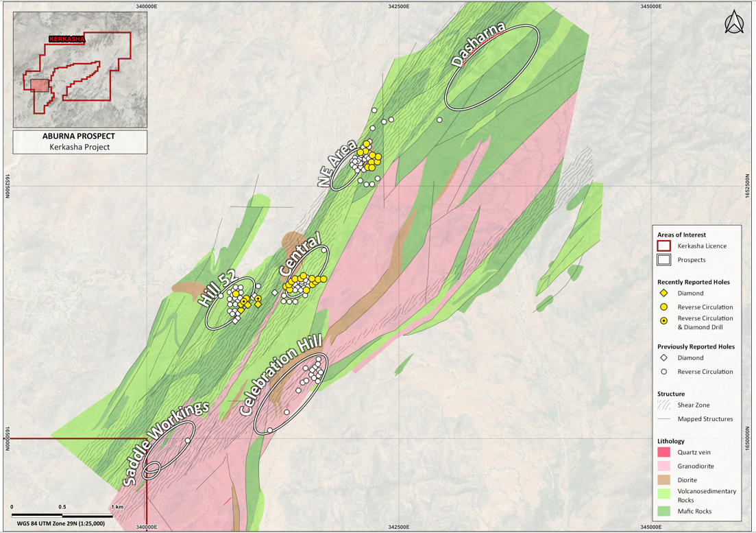This screenshot has width=756, height=533.
Task: Select the Granodiorite pink swatch
Action: coord(664,466)
